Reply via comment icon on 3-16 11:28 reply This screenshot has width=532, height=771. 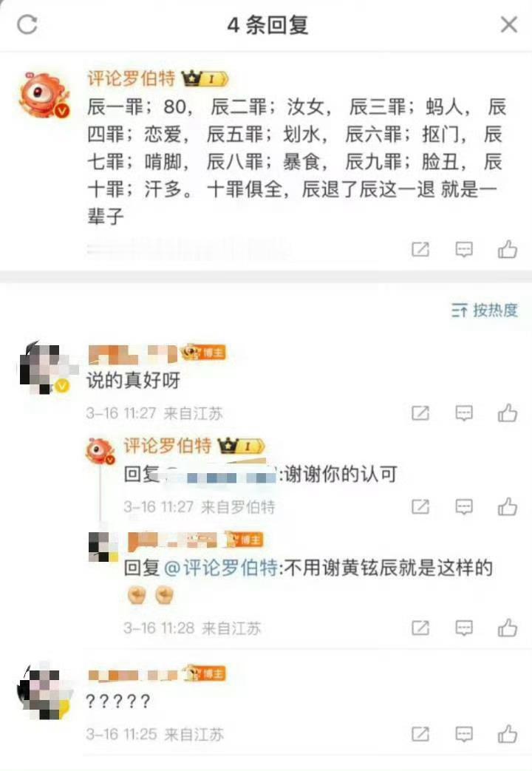click(x=464, y=628)
